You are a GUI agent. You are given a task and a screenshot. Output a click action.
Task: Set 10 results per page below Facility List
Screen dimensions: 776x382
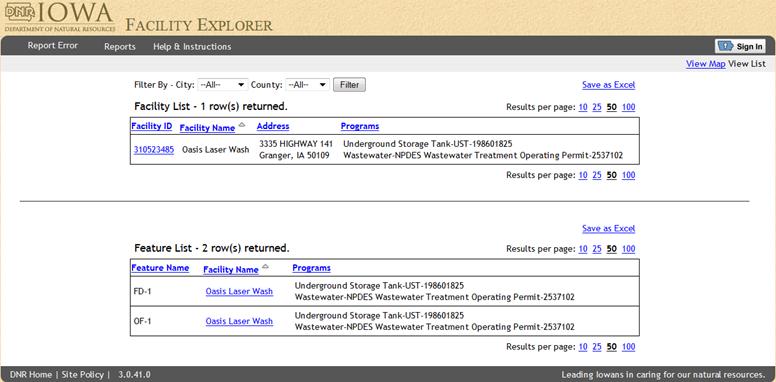(x=583, y=175)
